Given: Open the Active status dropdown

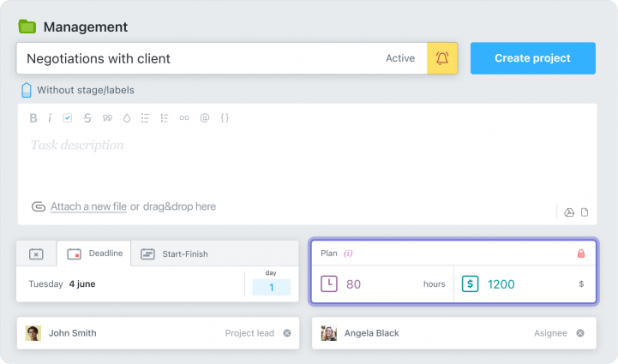Looking at the screenshot, I should (x=399, y=58).
